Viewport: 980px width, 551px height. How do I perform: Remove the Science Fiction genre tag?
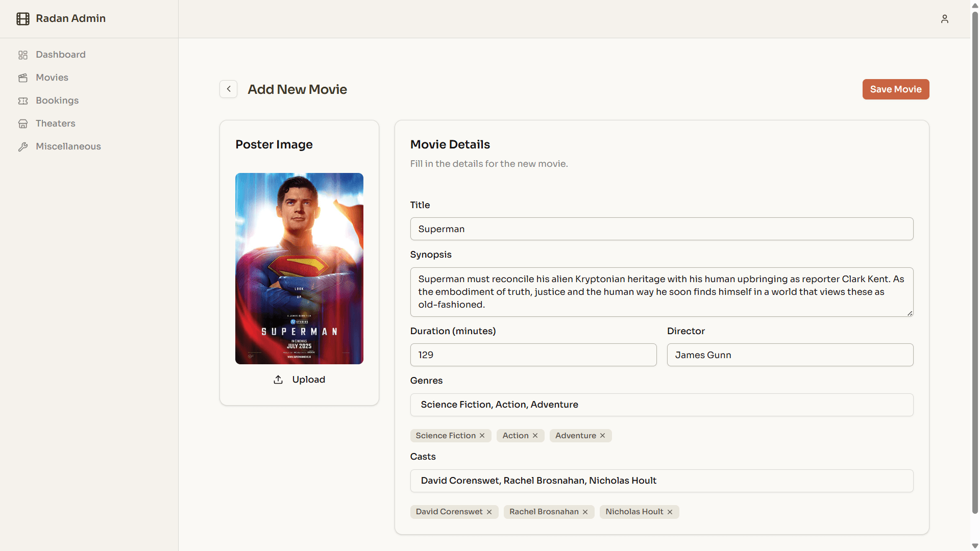(x=482, y=436)
